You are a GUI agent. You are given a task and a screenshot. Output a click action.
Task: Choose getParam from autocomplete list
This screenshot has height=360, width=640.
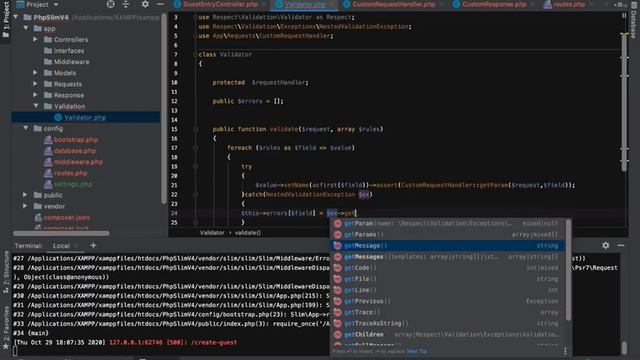click(x=447, y=223)
